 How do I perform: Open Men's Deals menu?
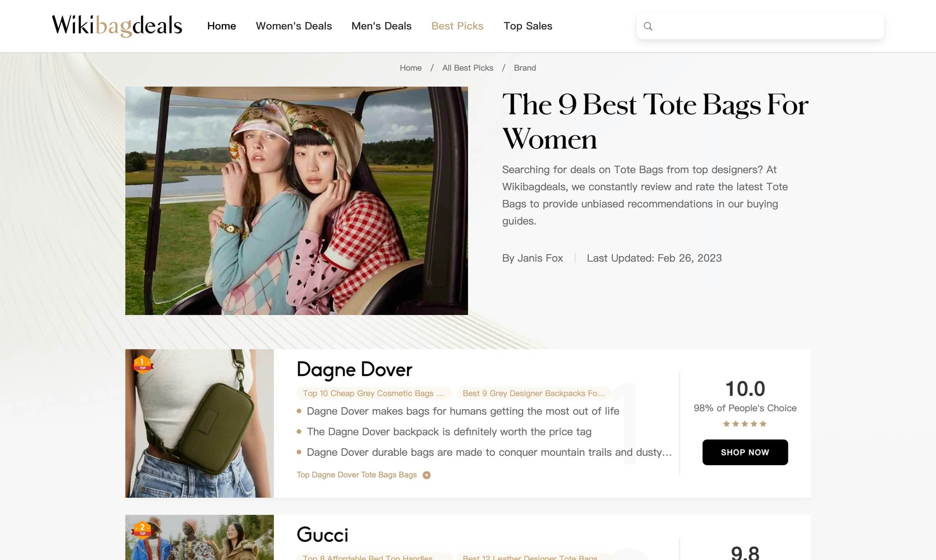pyautogui.click(x=381, y=26)
